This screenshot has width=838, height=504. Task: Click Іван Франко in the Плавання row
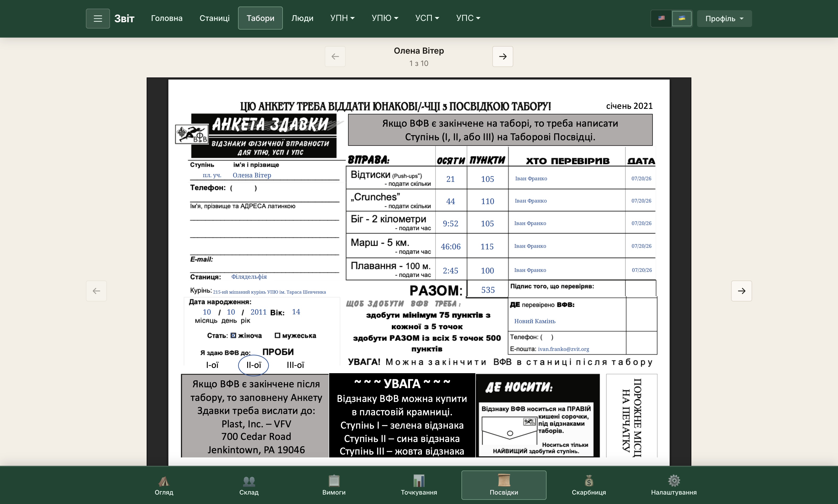point(530,270)
